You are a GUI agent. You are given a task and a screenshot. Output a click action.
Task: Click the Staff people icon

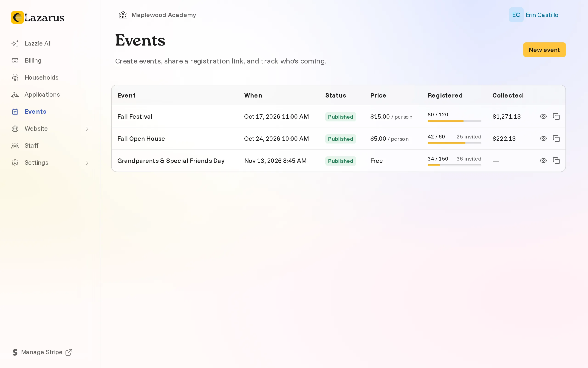(15, 146)
